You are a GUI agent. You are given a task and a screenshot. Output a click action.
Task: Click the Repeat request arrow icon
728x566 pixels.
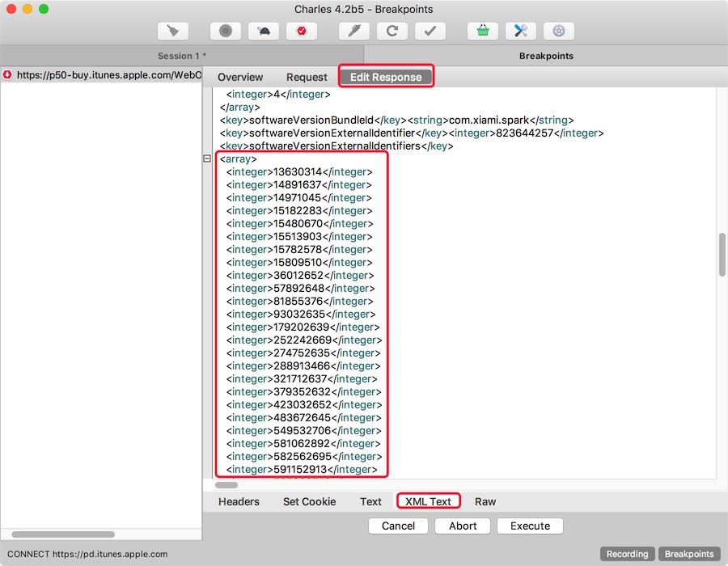point(392,31)
